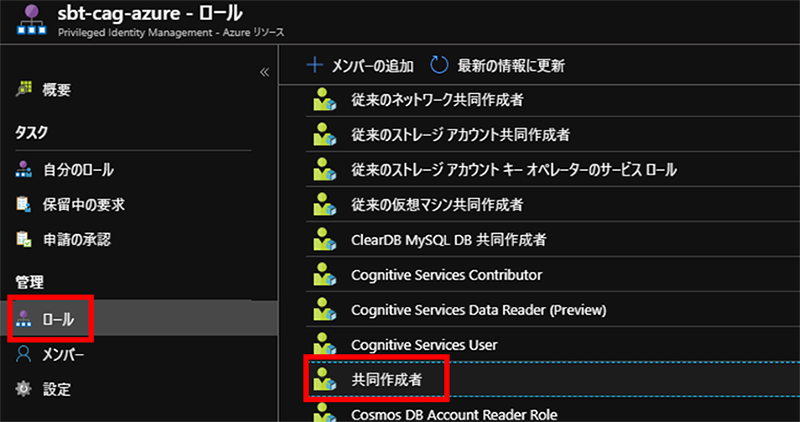This screenshot has height=422, width=800.
Task: Click the メンバー person icon
Action: tap(23, 354)
